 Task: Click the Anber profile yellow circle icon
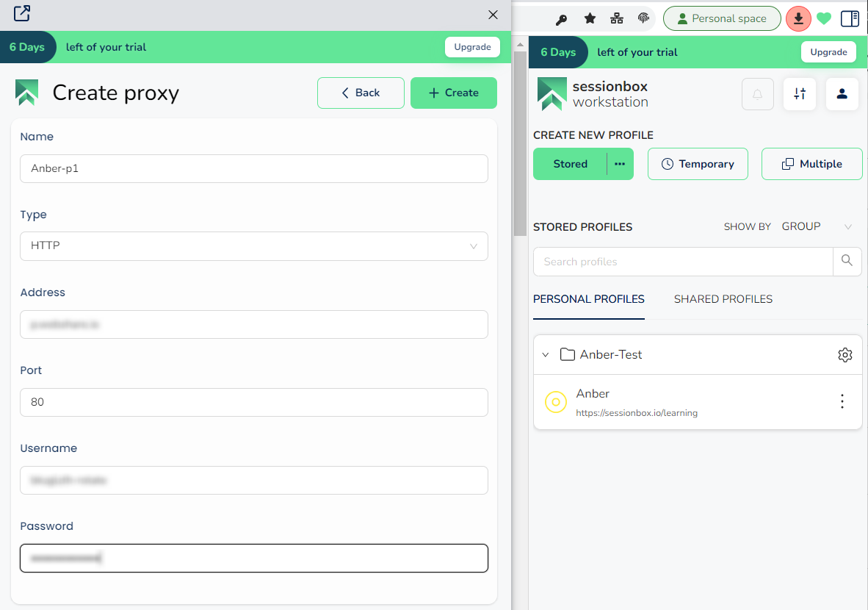[556, 402]
